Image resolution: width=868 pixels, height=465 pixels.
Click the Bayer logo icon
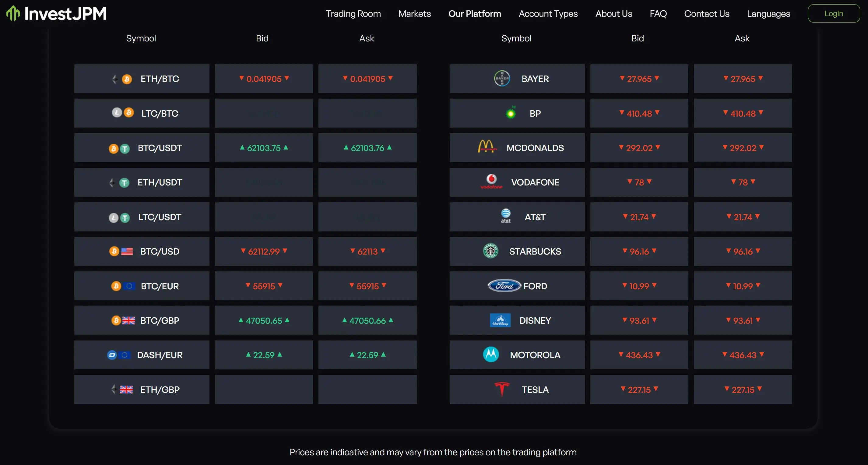[x=502, y=79]
